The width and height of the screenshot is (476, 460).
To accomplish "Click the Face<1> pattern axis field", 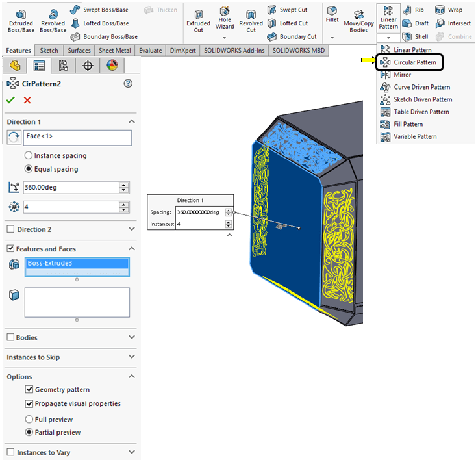I will pos(77,136).
